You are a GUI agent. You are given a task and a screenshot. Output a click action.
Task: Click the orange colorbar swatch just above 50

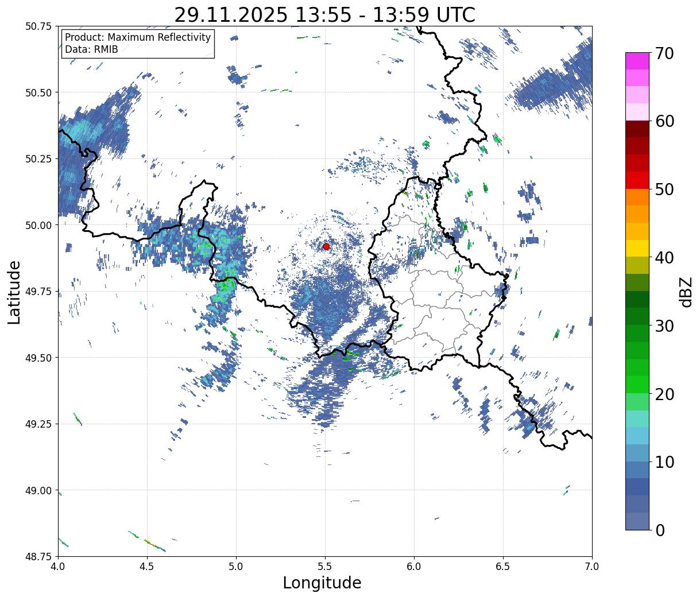[637, 197]
